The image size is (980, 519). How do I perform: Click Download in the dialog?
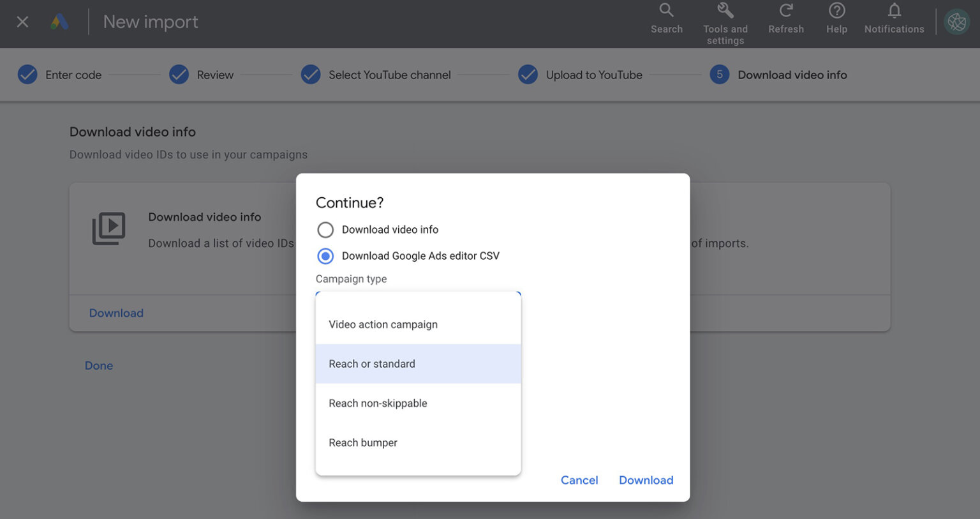pyautogui.click(x=646, y=480)
